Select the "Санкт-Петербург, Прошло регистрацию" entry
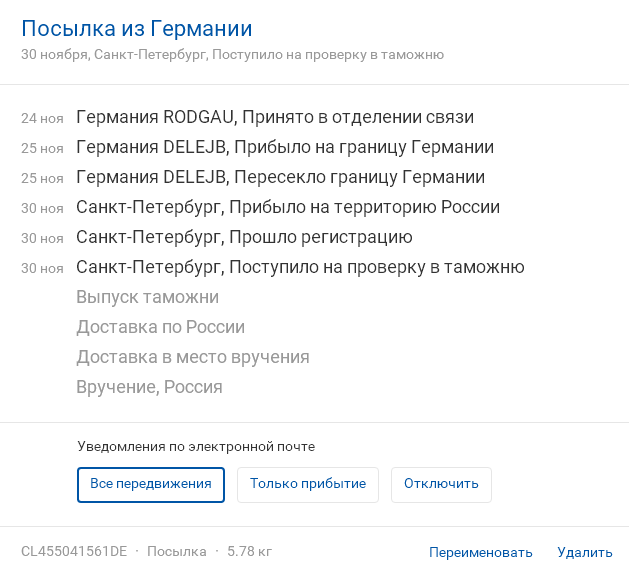The height and width of the screenshot is (576, 629). click(x=244, y=238)
